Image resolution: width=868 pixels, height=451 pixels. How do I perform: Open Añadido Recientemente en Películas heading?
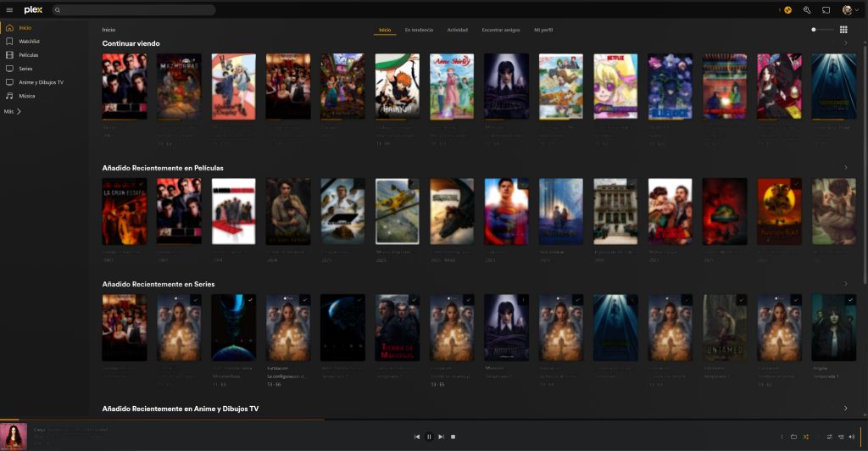[x=163, y=168]
